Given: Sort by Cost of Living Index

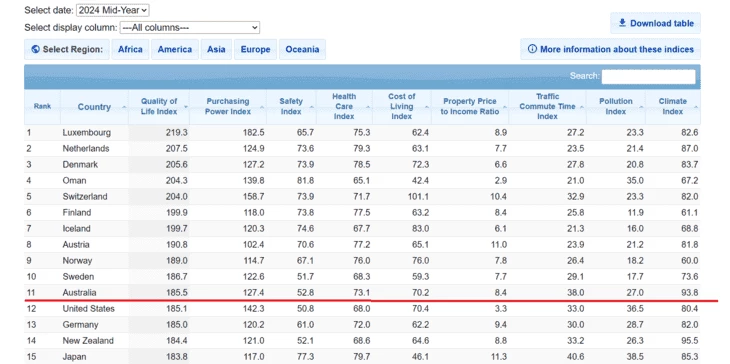Looking at the screenshot, I should 401,107.
